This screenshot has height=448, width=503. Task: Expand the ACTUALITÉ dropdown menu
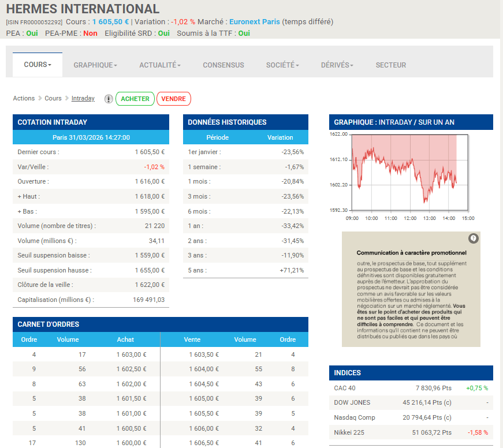pos(160,65)
